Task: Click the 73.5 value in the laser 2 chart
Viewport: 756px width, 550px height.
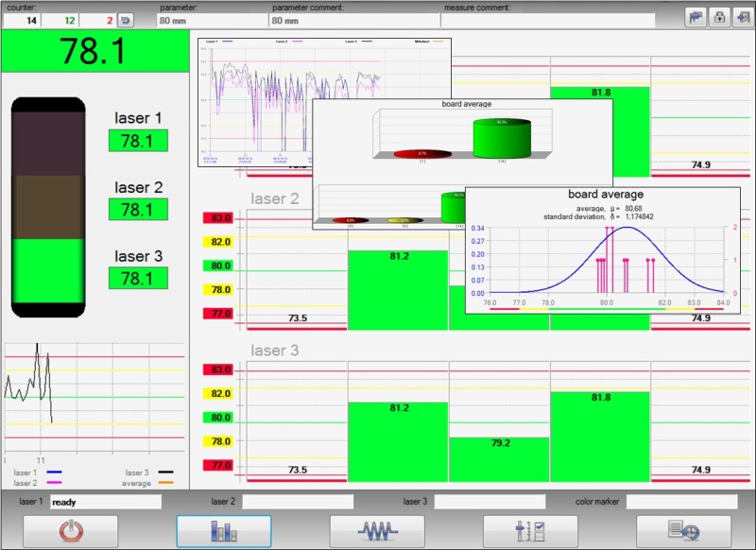Action: tap(298, 318)
